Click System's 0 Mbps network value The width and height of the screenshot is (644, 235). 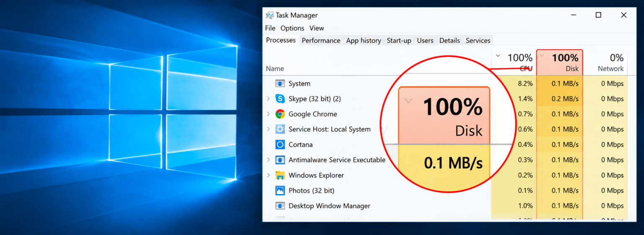click(612, 84)
